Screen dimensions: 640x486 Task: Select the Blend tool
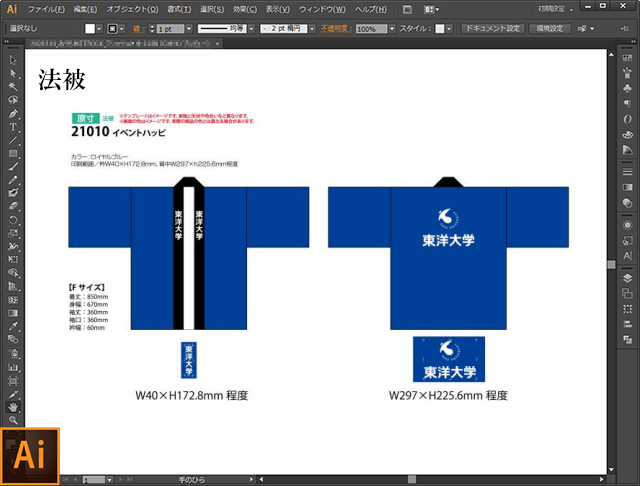pos(13,340)
